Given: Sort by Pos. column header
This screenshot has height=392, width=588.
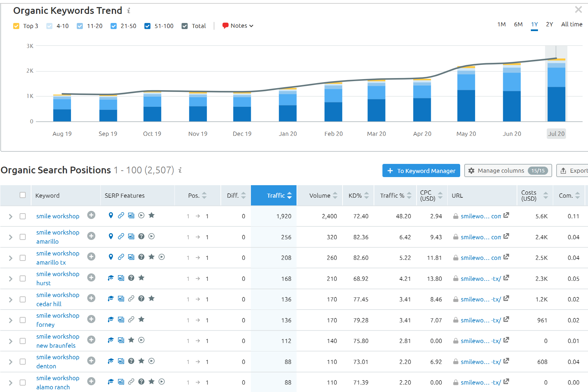Looking at the screenshot, I should (x=197, y=195).
